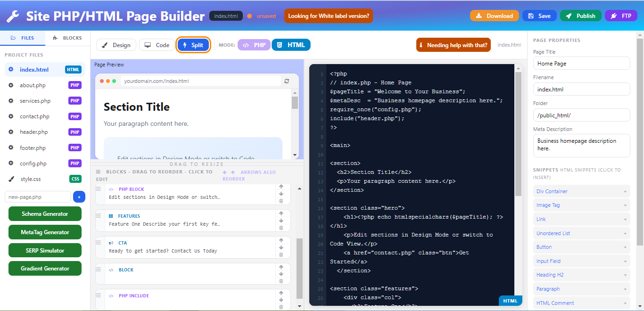
Task: Click the preview URL address bar
Action: tap(200, 81)
